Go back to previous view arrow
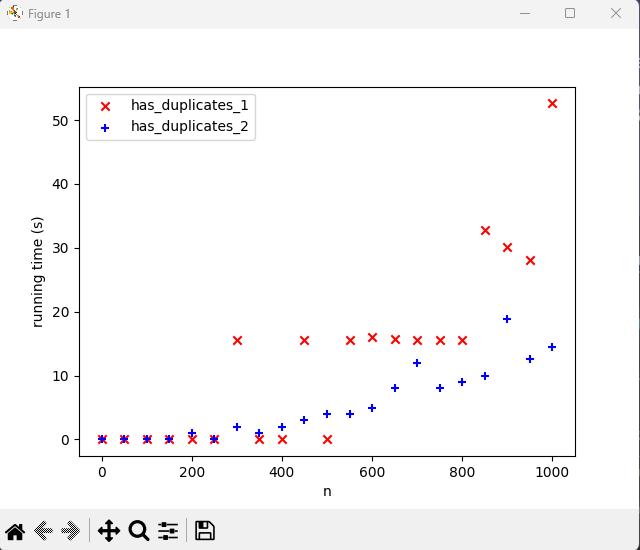This screenshot has height=550, width=640. click(x=44, y=531)
